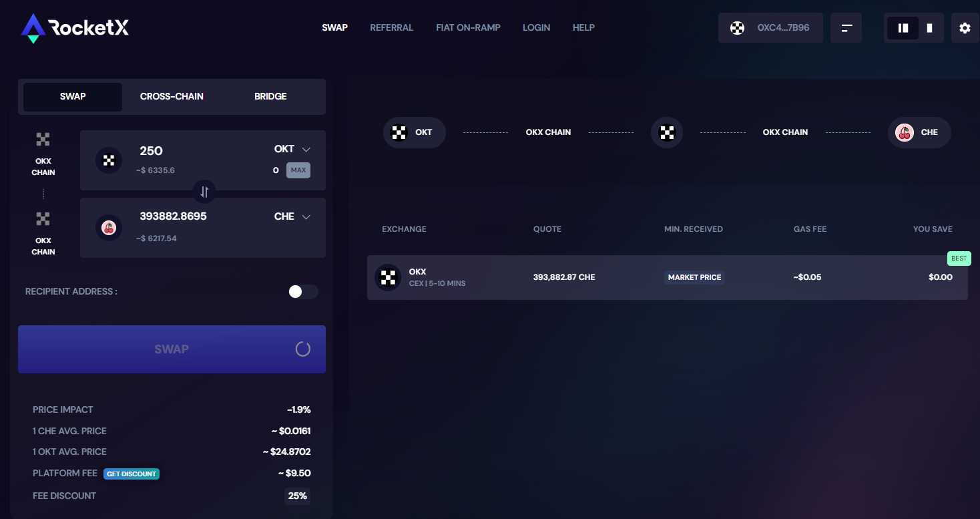Select the OKT token icon in the route diagram

pos(399,132)
